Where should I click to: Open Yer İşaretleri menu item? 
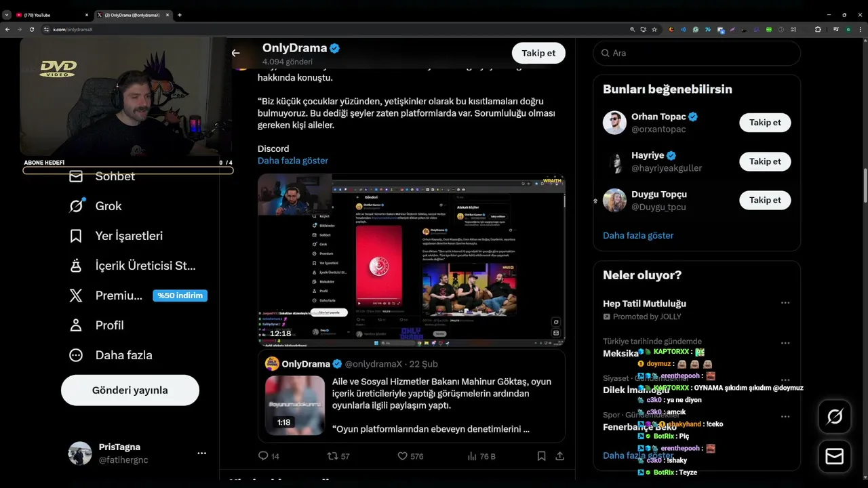(x=129, y=236)
